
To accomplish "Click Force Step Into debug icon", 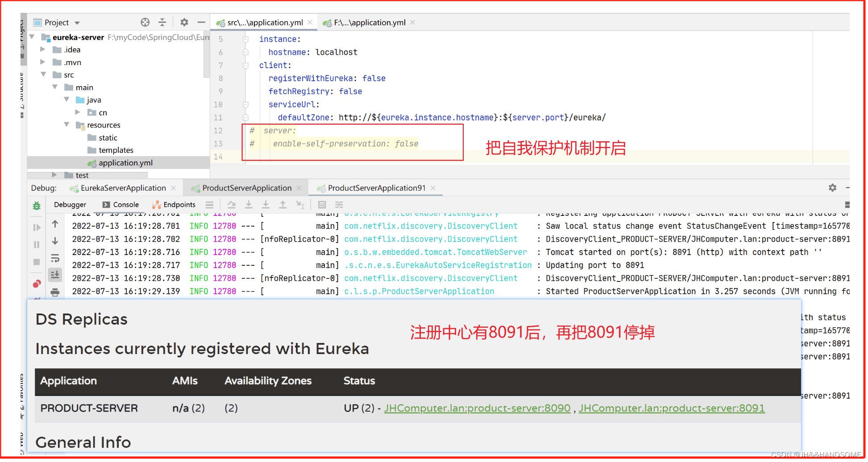I will click(x=266, y=205).
